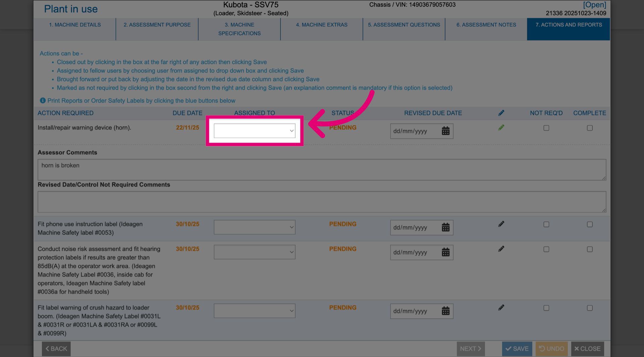Tick Not Req'd for crush hazard label action
This screenshot has height=357, width=644.
(x=546, y=308)
